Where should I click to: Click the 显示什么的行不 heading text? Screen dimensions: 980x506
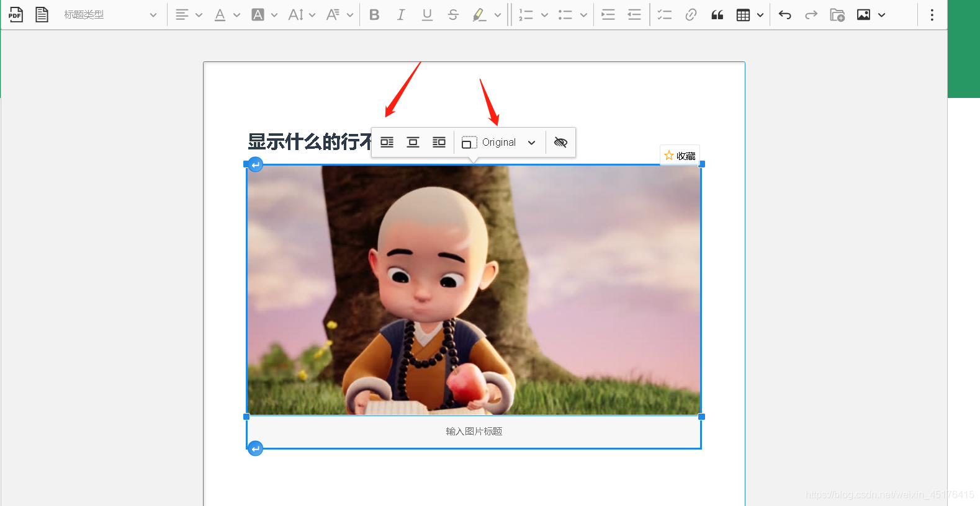[x=309, y=141]
